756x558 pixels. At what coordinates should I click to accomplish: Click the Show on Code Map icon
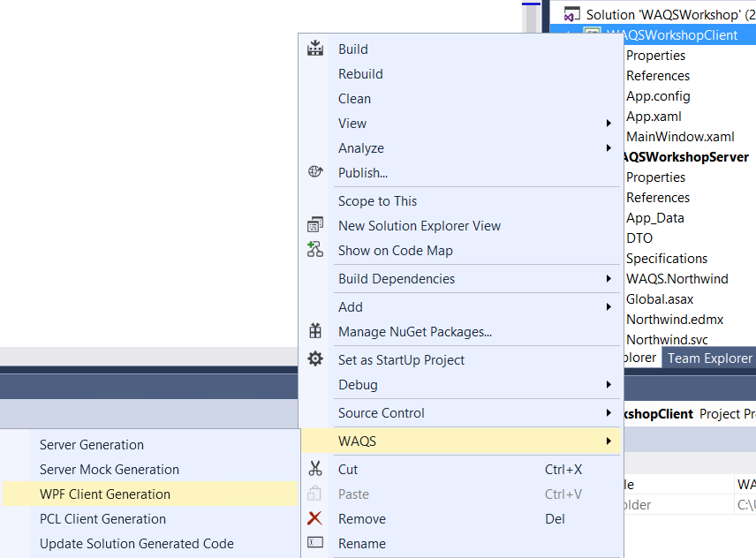[x=315, y=249]
